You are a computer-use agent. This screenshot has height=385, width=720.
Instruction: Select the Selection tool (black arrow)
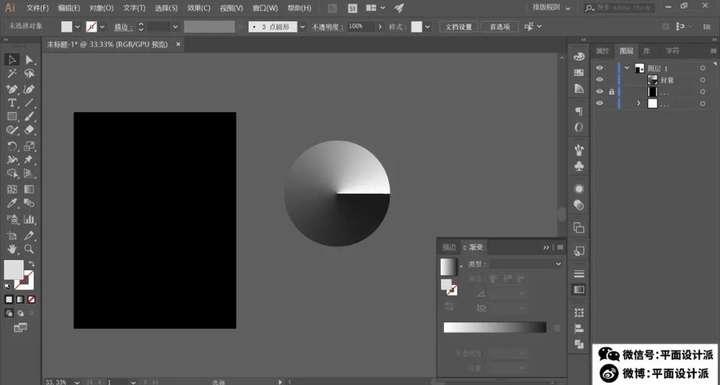[12, 60]
